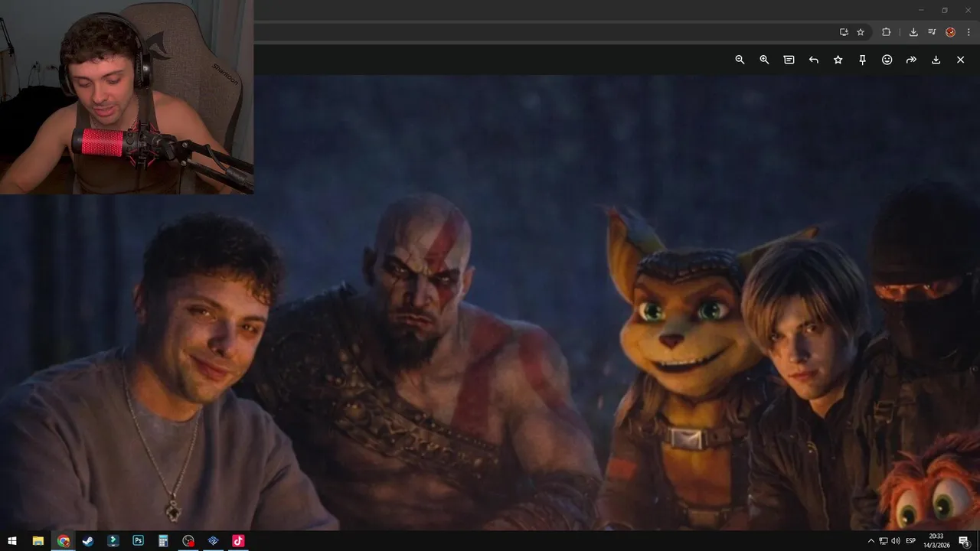
Task: Switch to Chrome in taskbar
Action: pos(63,541)
